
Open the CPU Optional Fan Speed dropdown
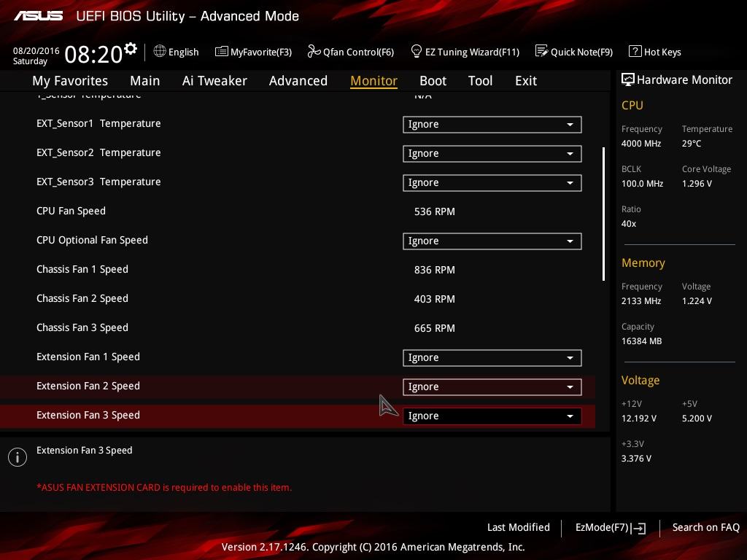[492, 241]
